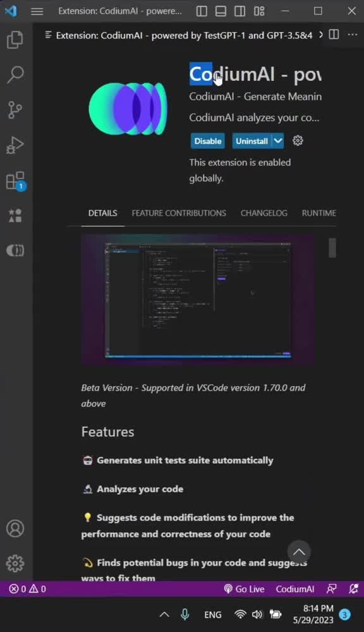364x632 pixels.
Task: Click errors and warnings status item
Action: pos(27,589)
